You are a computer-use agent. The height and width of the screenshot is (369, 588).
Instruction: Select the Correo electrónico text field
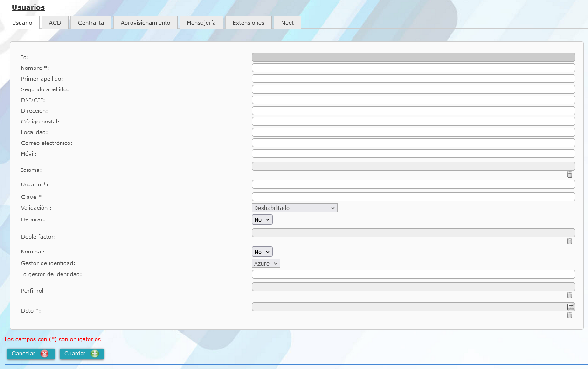click(x=414, y=143)
